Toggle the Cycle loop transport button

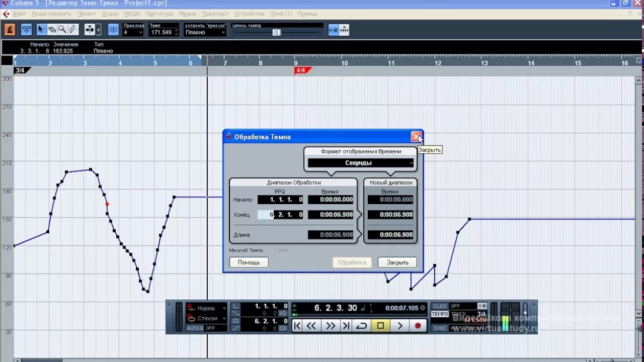coord(361,326)
